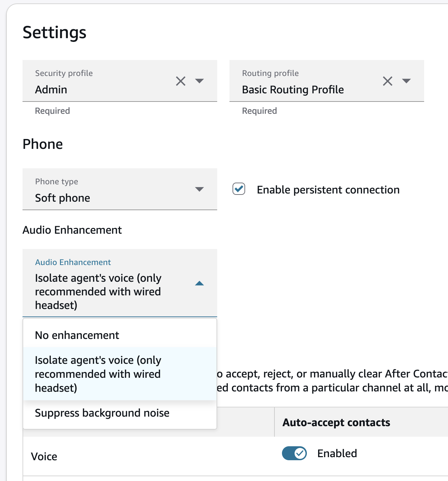The image size is (448, 481).
Task: Collapse the Audio Enhancement dropdown caret
Action: point(200,283)
